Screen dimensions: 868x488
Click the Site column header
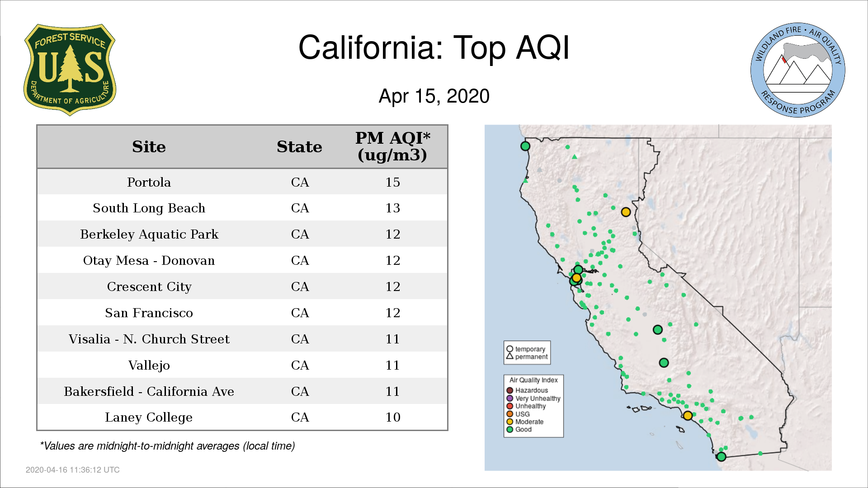click(x=149, y=147)
